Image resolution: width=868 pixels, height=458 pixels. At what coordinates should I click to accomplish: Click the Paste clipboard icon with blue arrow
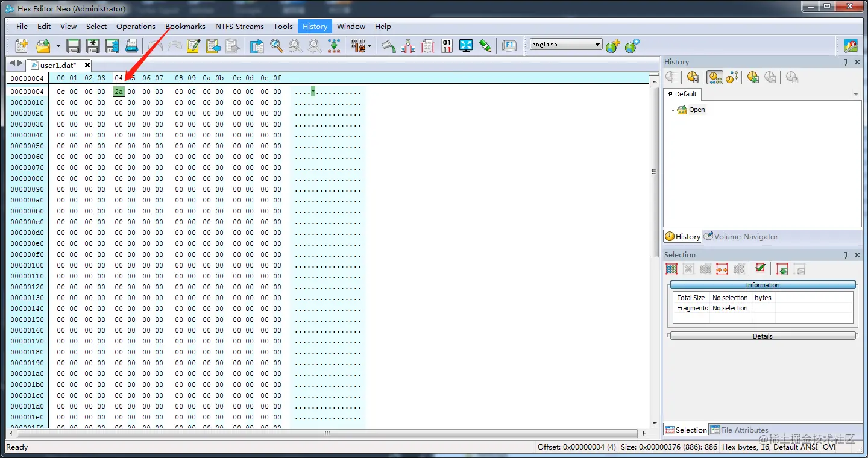213,46
